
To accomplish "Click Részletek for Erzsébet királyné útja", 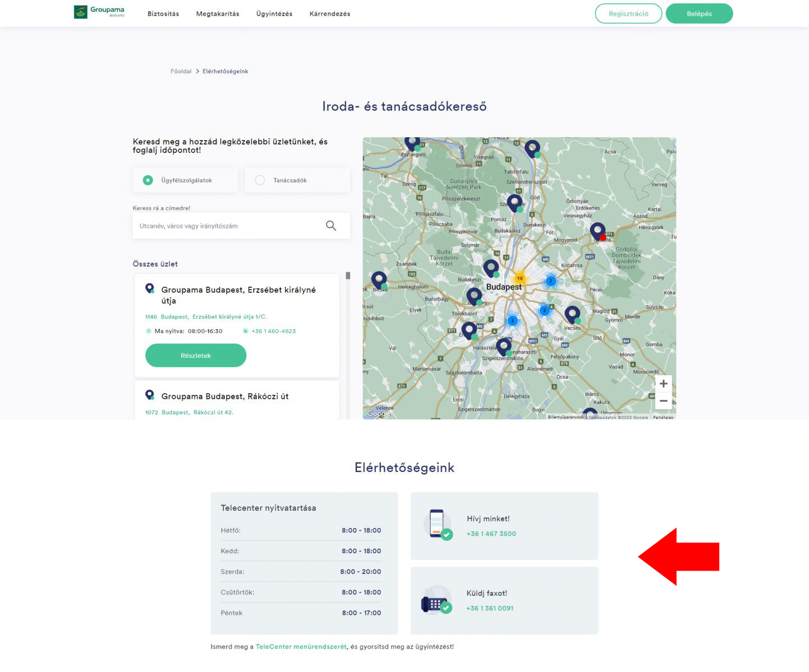I will [196, 356].
